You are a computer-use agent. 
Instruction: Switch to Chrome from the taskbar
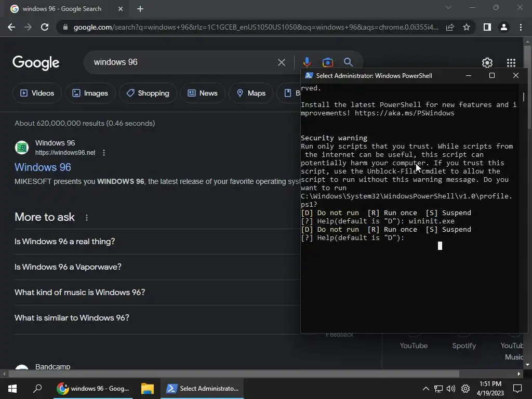tap(93, 389)
